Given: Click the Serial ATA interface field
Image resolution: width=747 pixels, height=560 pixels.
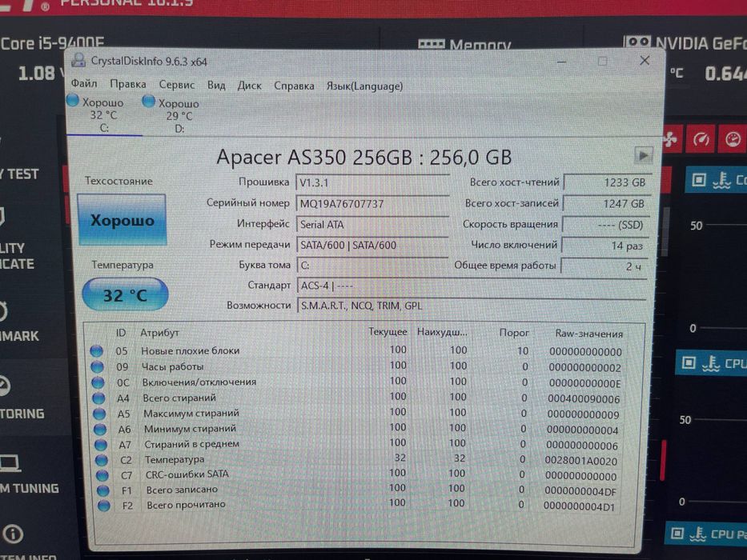Looking at the screenshot, I should [x=372, y=224].
